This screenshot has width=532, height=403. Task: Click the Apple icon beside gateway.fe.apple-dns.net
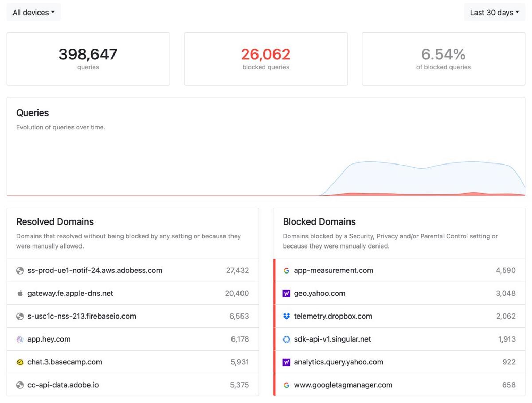click(x=20, y=294)
